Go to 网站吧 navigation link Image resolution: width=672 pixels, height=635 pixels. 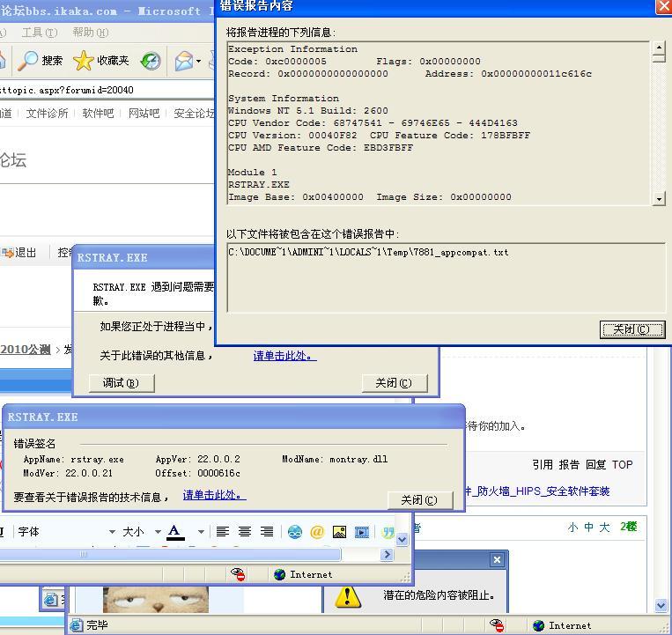pos(144,113)
